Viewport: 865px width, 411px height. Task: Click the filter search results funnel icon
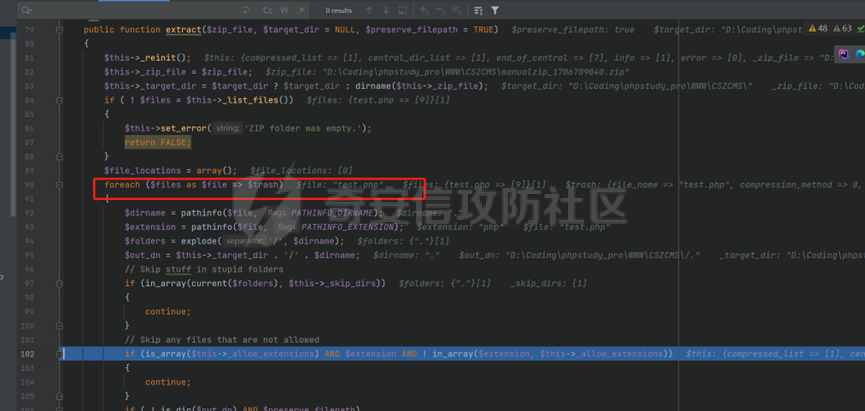[x=494, y=10]
